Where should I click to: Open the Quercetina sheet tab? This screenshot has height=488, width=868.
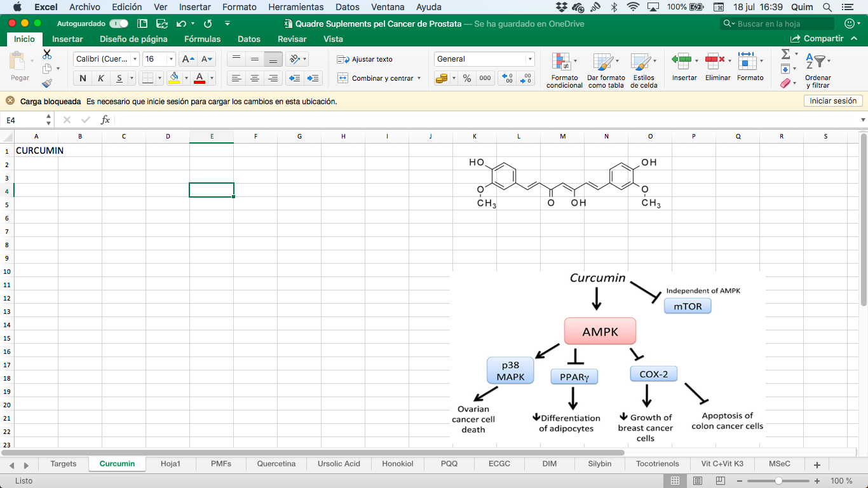tap(276, 464)
